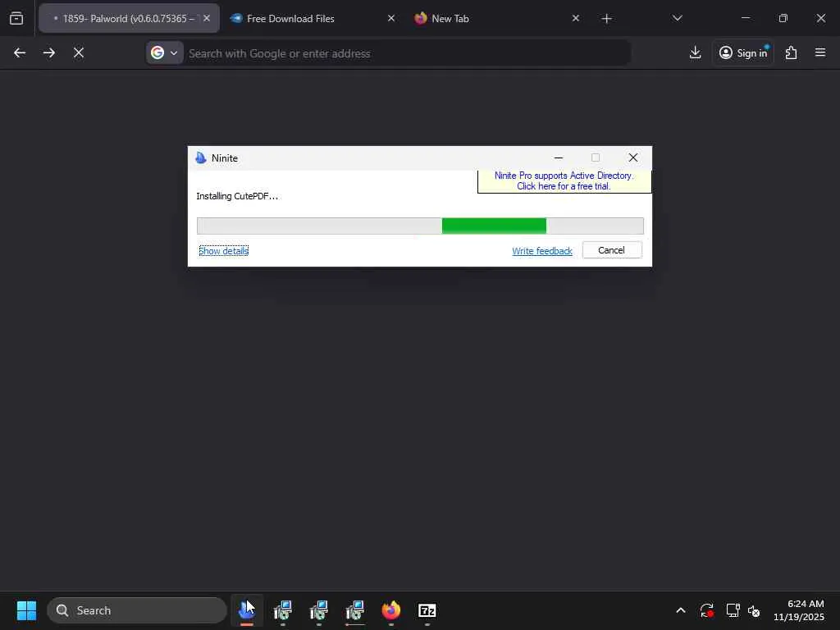Close the Ninite installer window
The height and width of the screenshot is (630, 840).
tap(632, 157)
